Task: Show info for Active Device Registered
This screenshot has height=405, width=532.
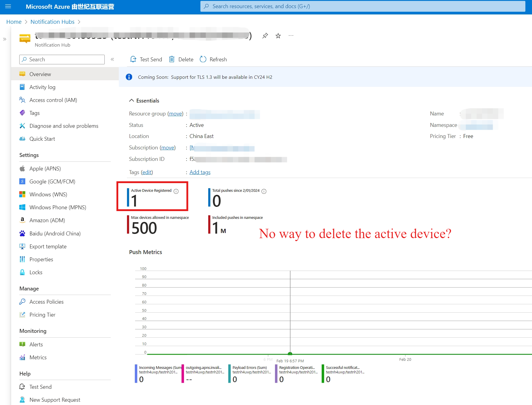Action: [176, 191]
